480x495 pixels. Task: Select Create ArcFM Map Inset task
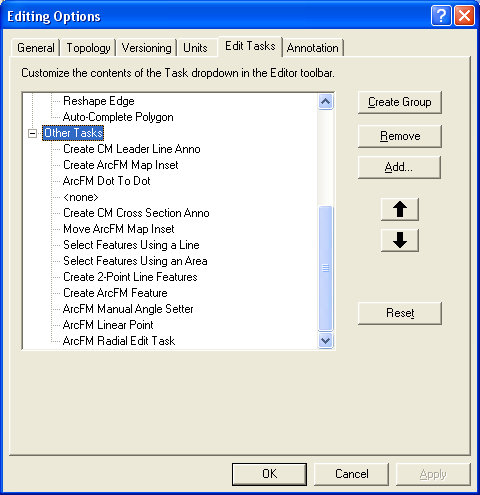click(121, 165)
